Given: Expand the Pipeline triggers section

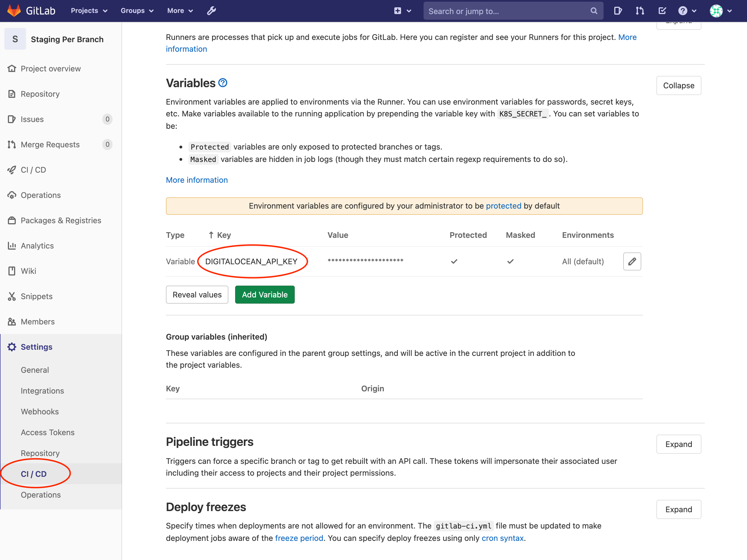Looking at the screenshot, I should pyautogui.click(x=679, y=444).
